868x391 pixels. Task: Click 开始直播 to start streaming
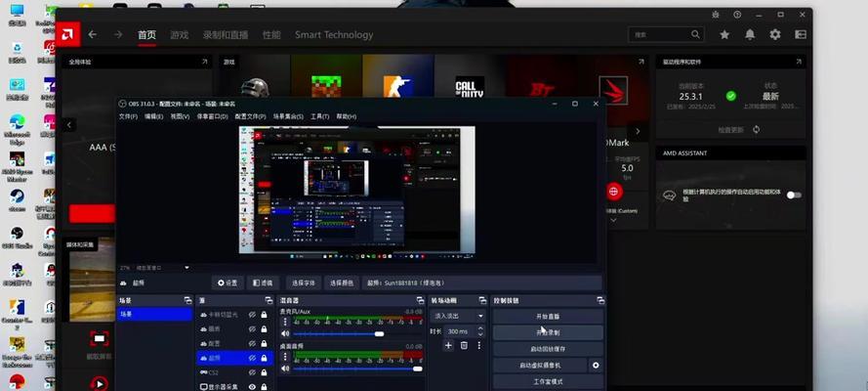point(548,317)
